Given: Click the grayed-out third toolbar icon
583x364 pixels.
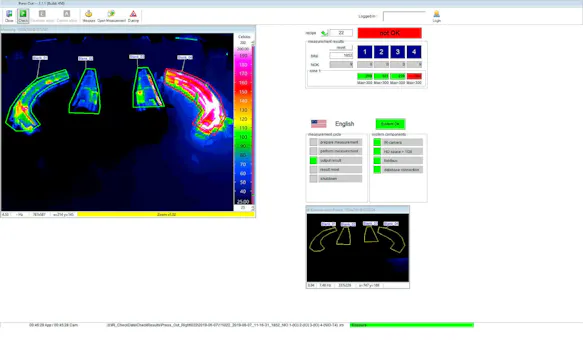Looking at the screenshot, I should [x=42, y=16].
